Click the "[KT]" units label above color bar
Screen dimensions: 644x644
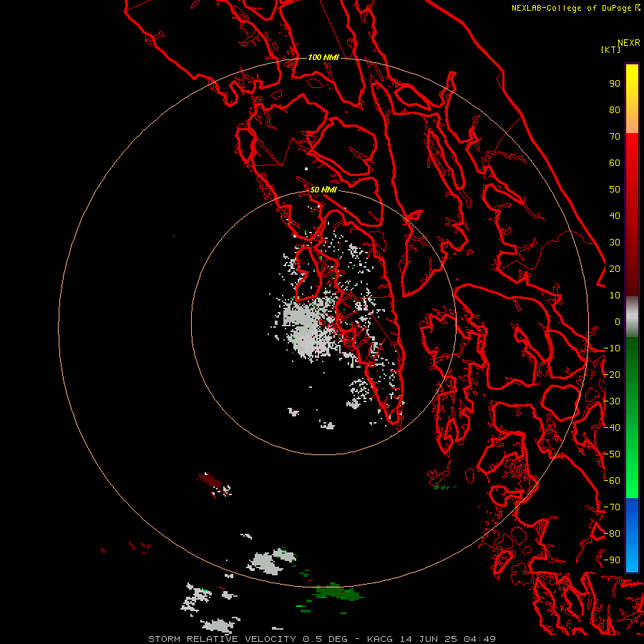(611, 49)
